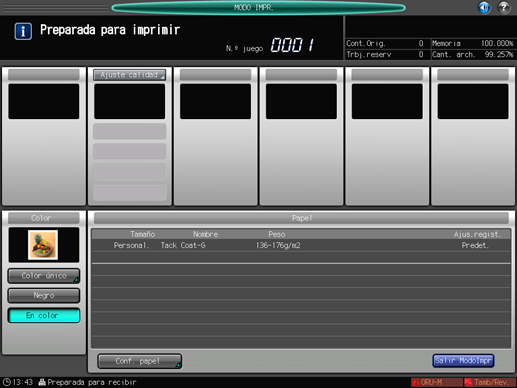Click the Tamaño column header

(x=143, y=234)
